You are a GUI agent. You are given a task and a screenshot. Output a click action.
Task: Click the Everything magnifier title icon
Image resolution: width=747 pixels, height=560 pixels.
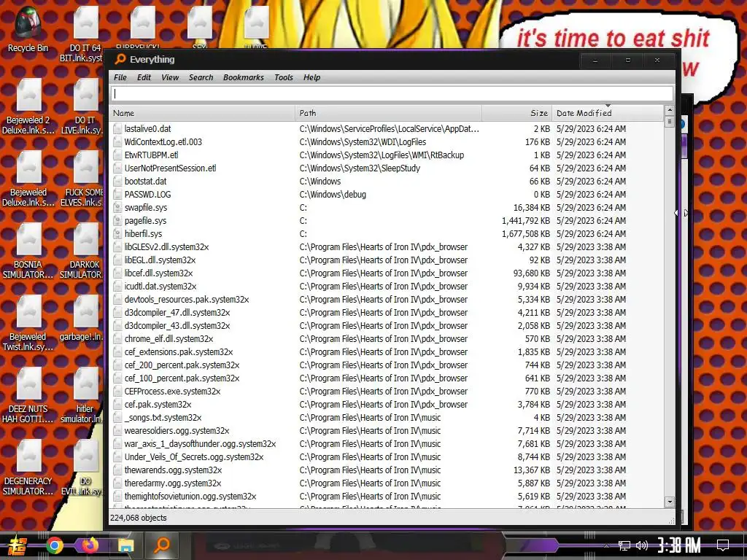(120, 59)
